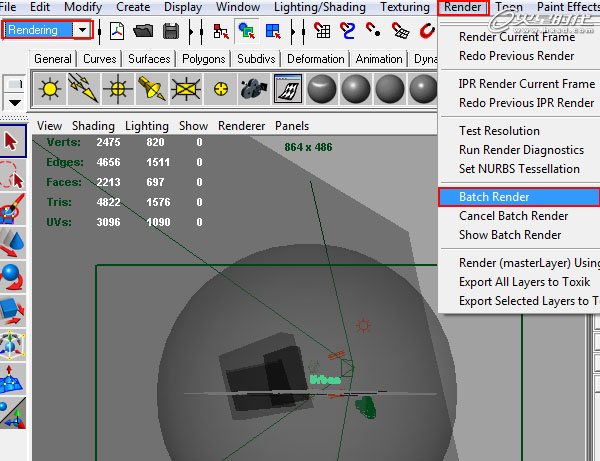Open the Edit menu
This screenshot has height=461, width=600.
point(40,7)
